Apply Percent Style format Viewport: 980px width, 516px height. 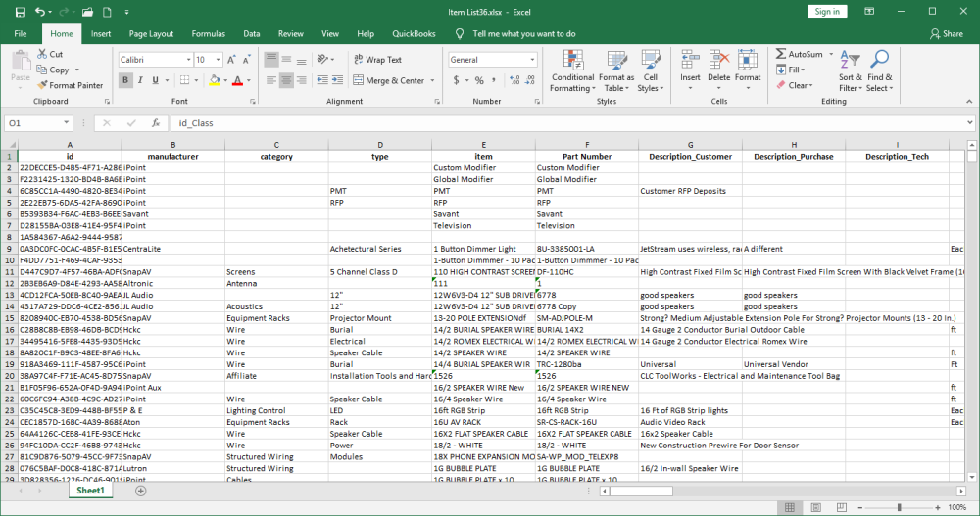pos(479,80)
